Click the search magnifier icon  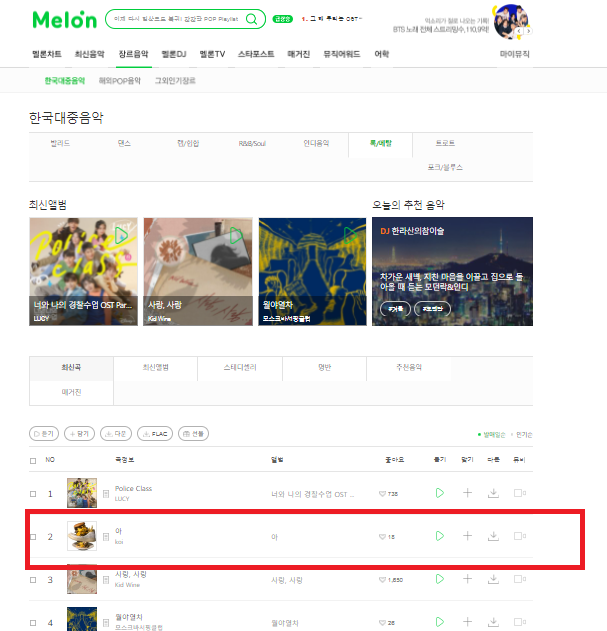(251, 19)
